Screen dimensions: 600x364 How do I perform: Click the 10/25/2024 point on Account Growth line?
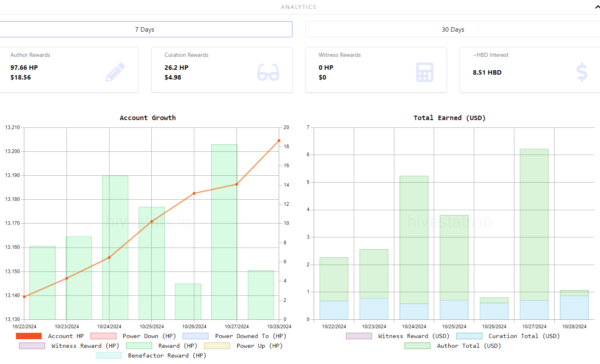152,222
